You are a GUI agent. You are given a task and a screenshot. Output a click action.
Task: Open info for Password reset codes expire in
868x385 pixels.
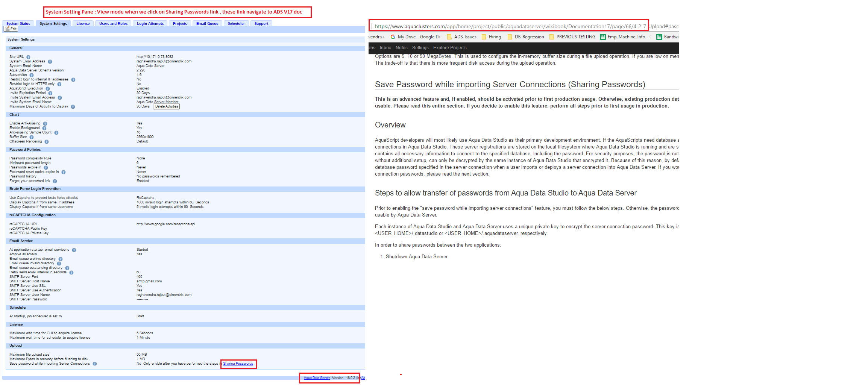pyautogui.click(x=64, y=172)
